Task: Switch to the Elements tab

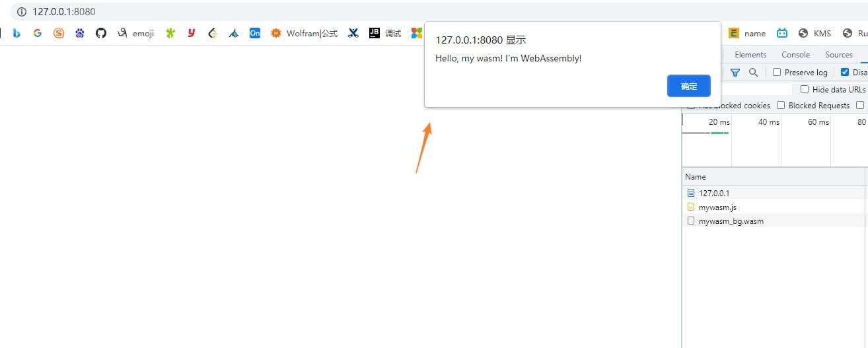Action: 750,55
